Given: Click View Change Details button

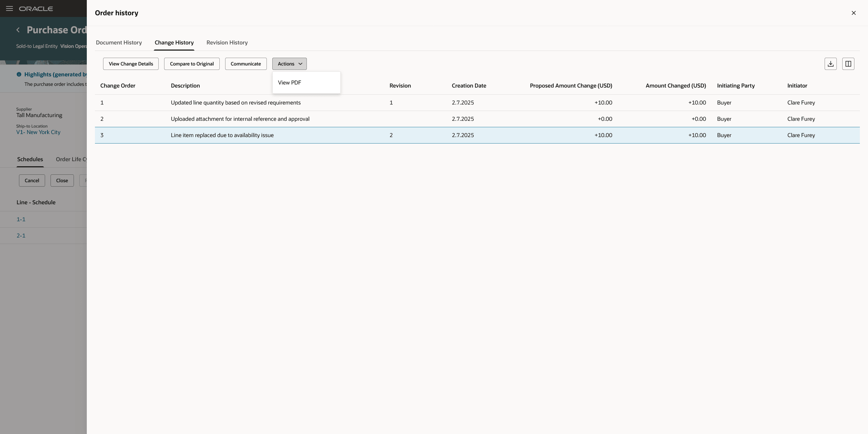Looking at the screenshot, I should click(x=131, y=64).
